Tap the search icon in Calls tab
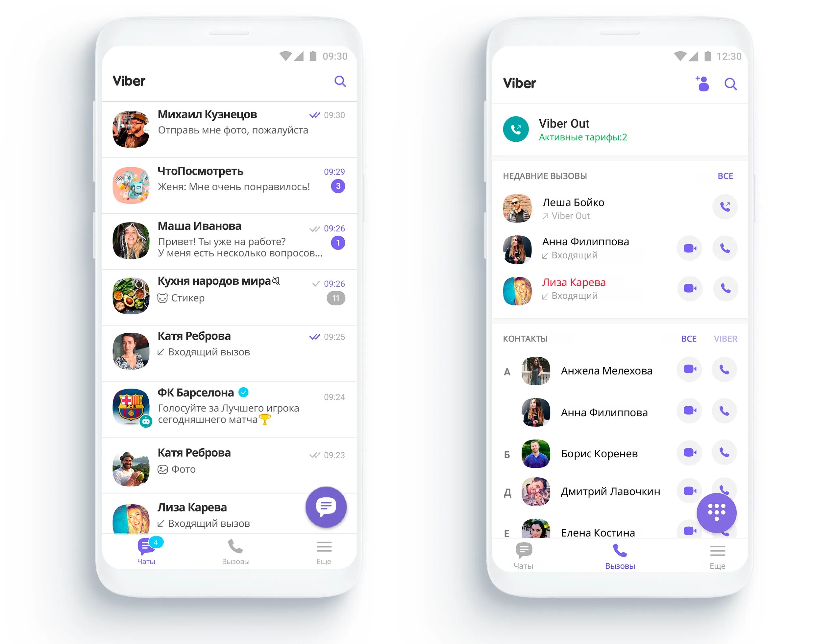837x644 pixels. pyautogui.click(x=730, y=84)
